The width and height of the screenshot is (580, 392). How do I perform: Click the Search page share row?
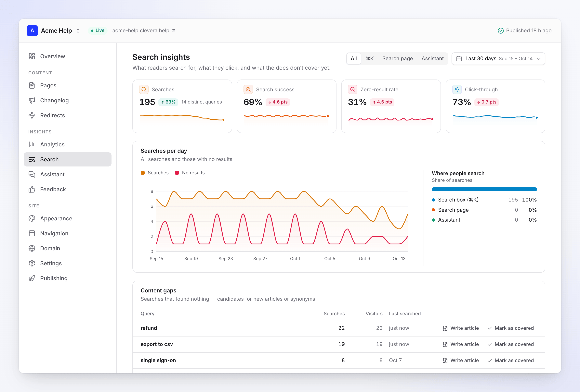pos(484,210)
